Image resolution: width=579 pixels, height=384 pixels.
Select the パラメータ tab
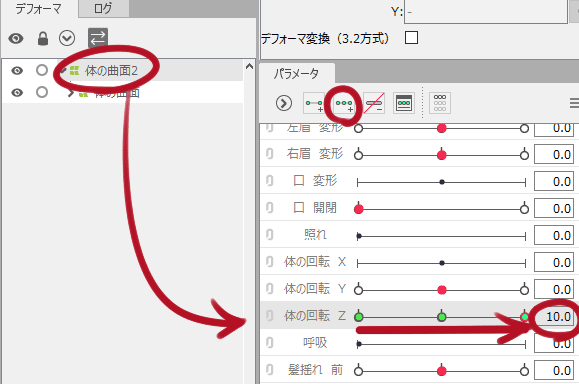pos(297,73)
